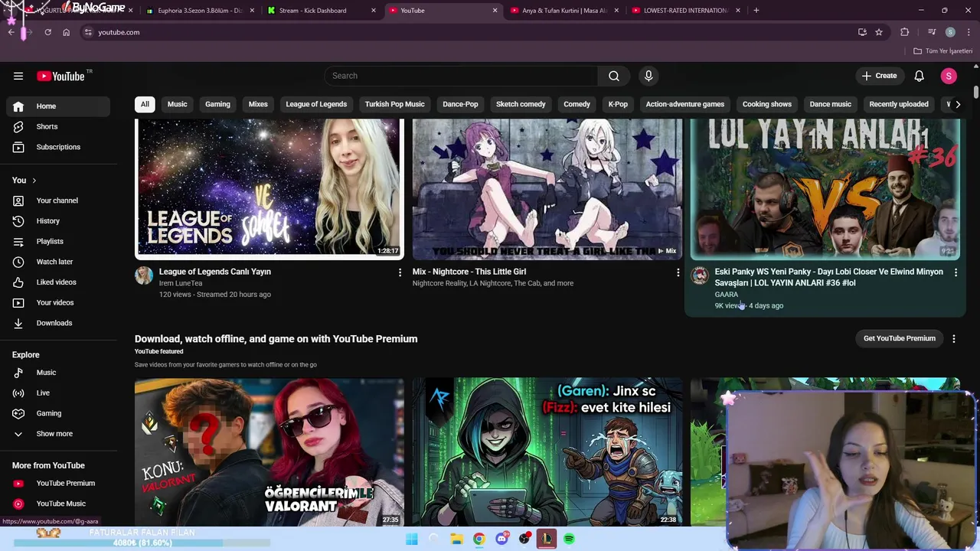Open the GAARA channel link
The height and width of the screenshot is (551, 980).
[727, 295]
